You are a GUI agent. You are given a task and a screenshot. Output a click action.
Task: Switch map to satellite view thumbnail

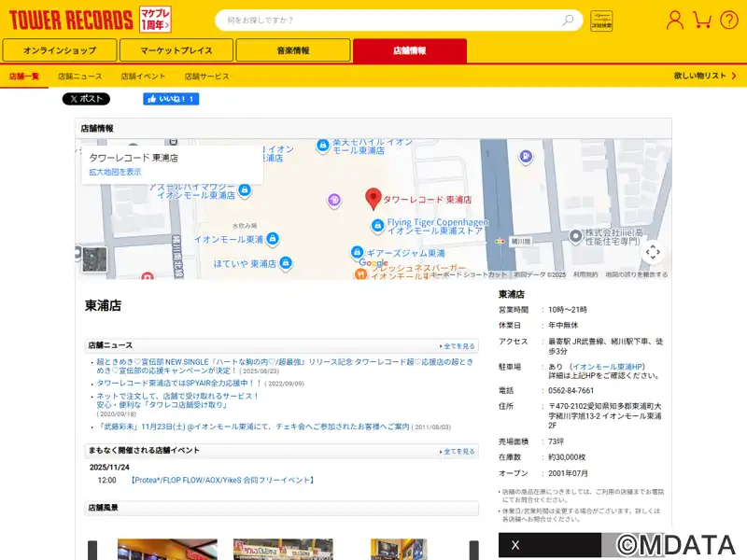[95, 259]
